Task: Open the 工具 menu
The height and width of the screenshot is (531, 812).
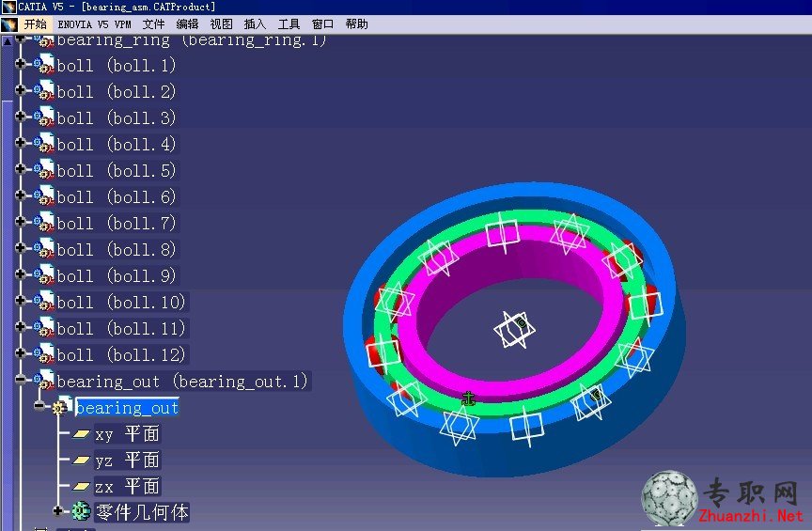Action: [x=289, y=24]
